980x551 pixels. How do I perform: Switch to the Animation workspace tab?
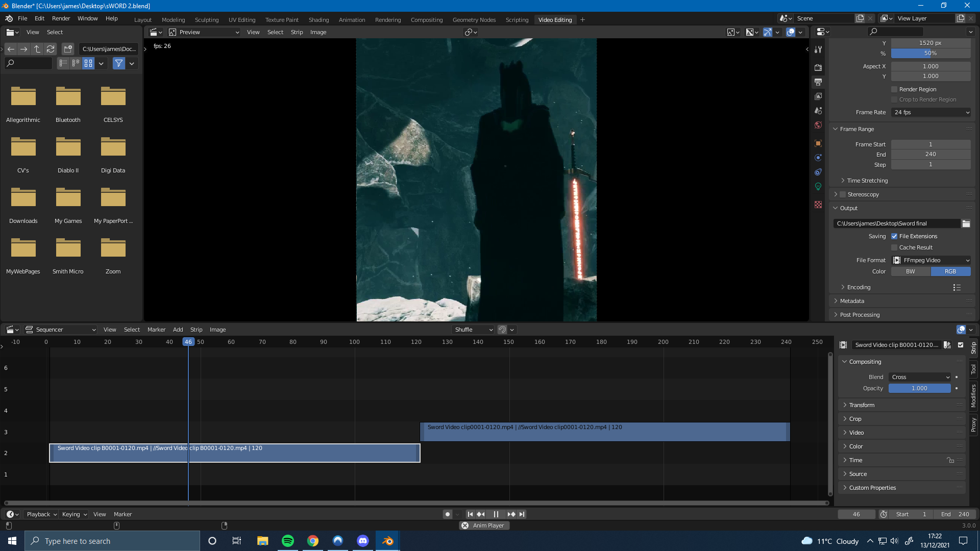coord(352,20)
